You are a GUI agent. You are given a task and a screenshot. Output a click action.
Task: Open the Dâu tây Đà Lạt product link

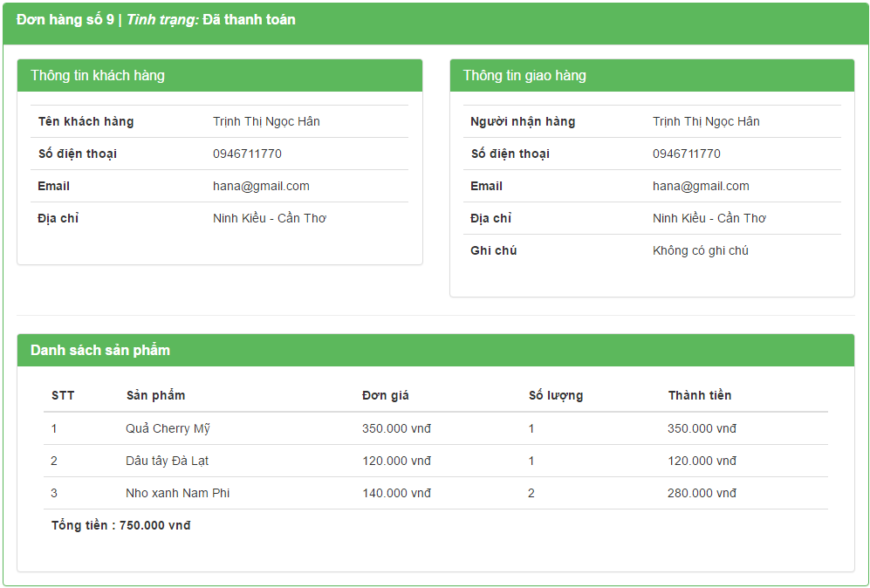pyautogui.click(x=169, y=461)
